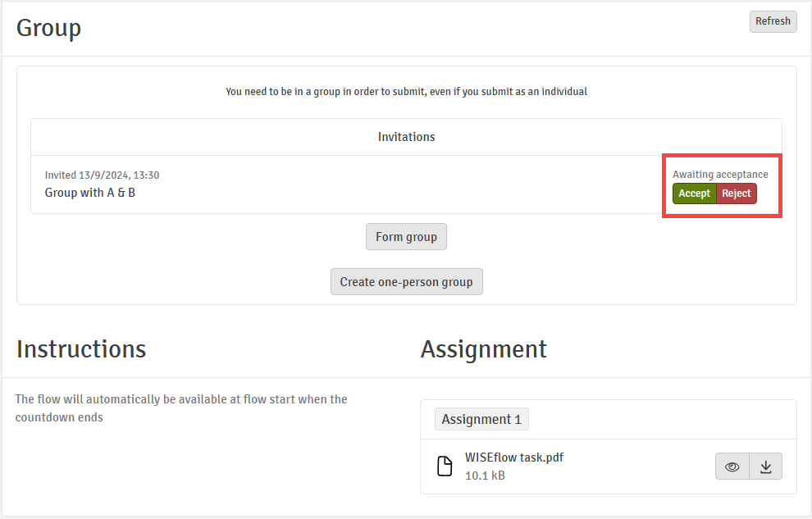Click the 10.1 kB file size

[x=485, y=476]
